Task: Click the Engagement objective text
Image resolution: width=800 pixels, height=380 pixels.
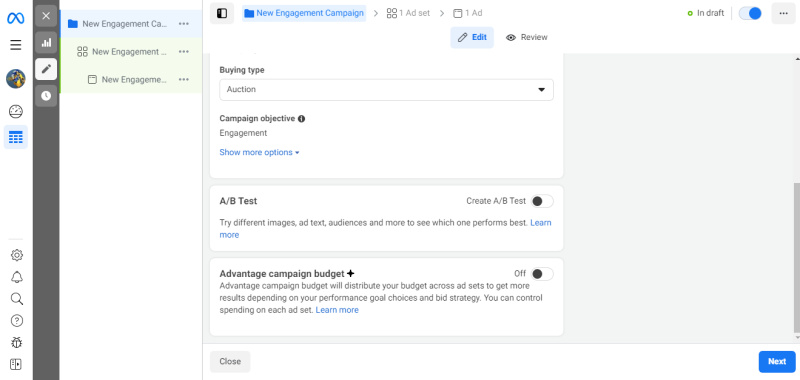Action: (x=243, y=133)
